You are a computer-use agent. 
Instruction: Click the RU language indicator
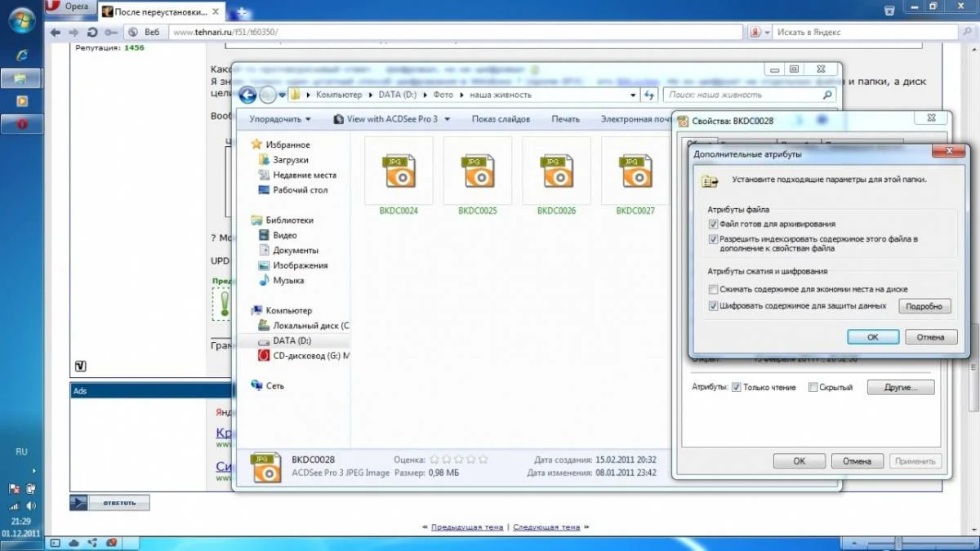pyautogui.click(x=22, y=451)
